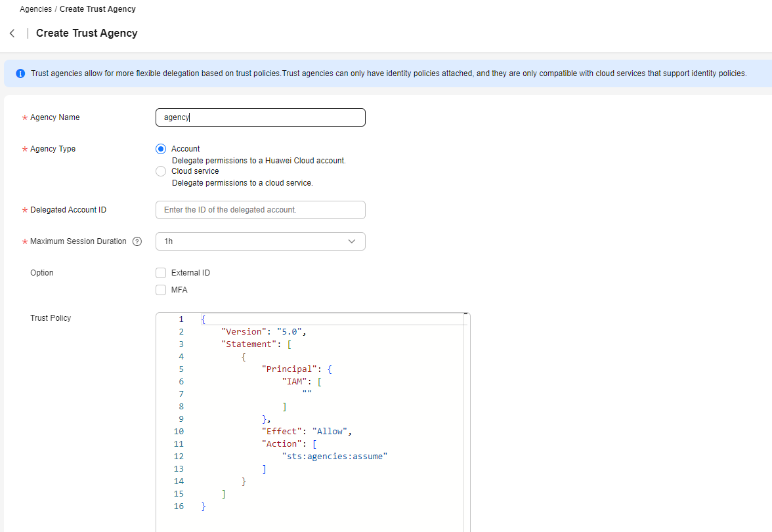Click the closing brace on line 16

[x=204, y=506]
